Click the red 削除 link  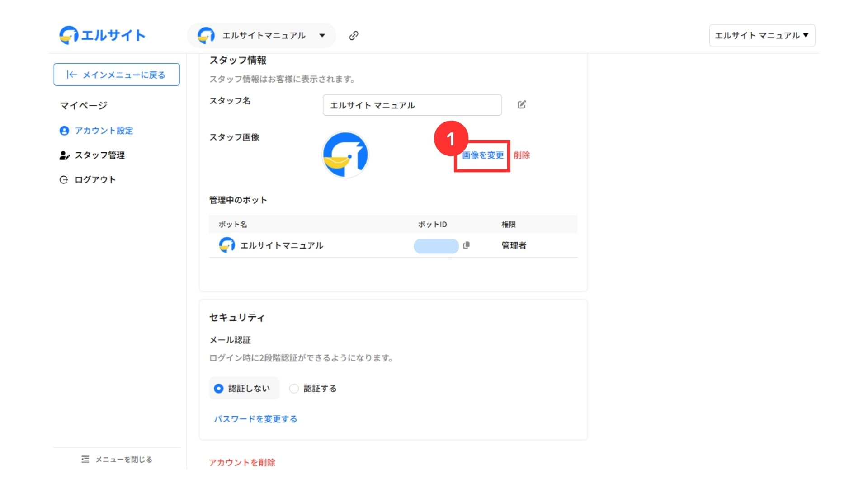pyautogui.click(x=521, y=155)
